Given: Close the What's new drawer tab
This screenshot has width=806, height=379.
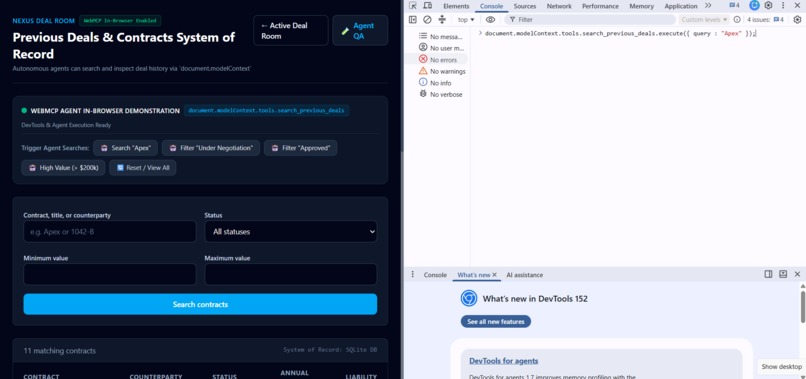Looking at the screenshot, I should pyautogui.click(x=494, y=275).
